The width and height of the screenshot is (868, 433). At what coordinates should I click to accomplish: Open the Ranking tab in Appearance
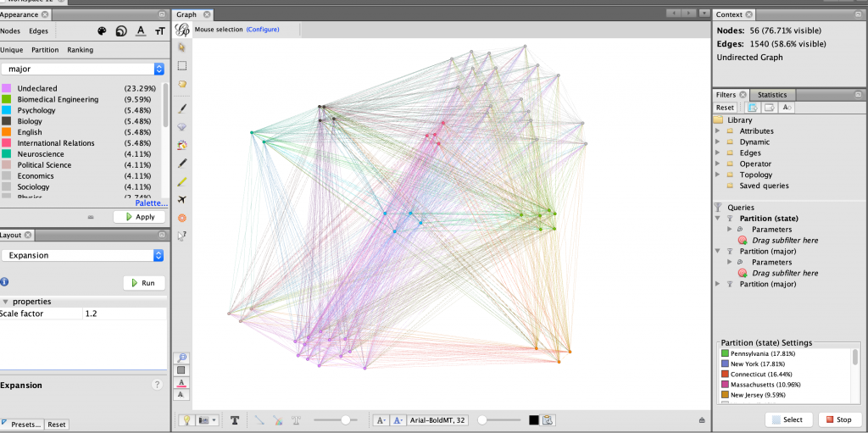pyautogui.click(x=80, y=50)
